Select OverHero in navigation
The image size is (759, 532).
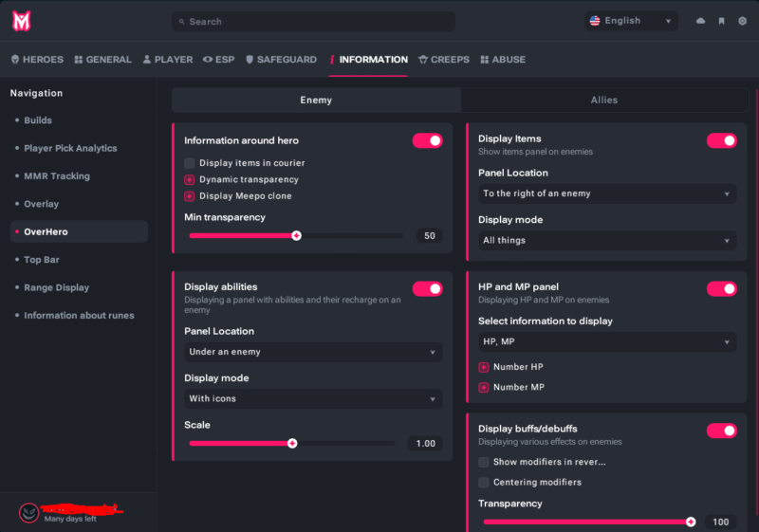tap(79, 231)
